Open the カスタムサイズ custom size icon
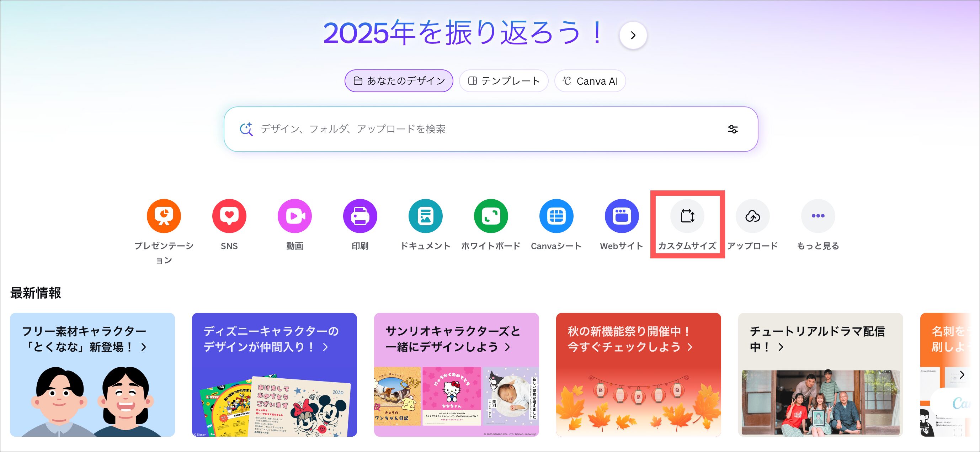This screenshot has width=980, height=452. [687, 216]
